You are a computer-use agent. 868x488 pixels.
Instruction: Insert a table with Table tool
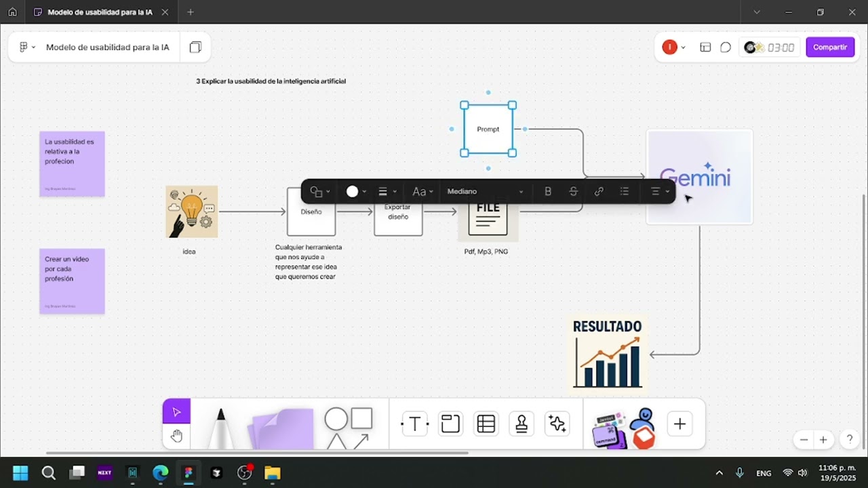pos(486,424)
